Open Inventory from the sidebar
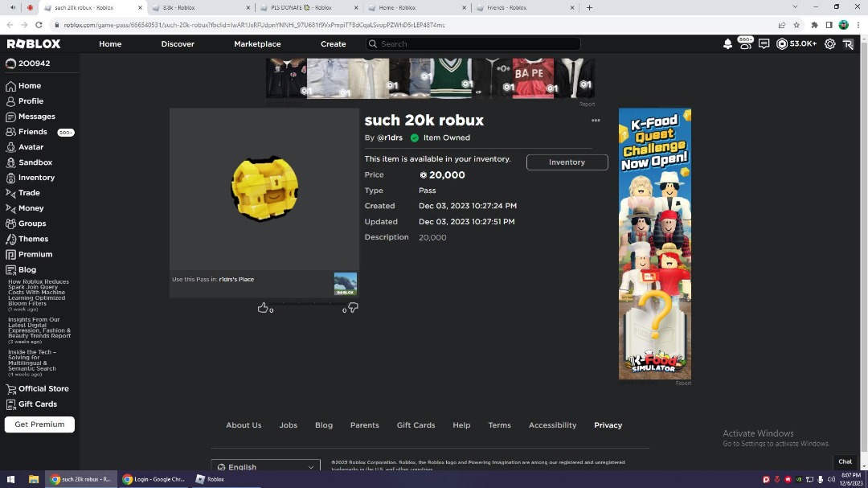 click(36, 177)
